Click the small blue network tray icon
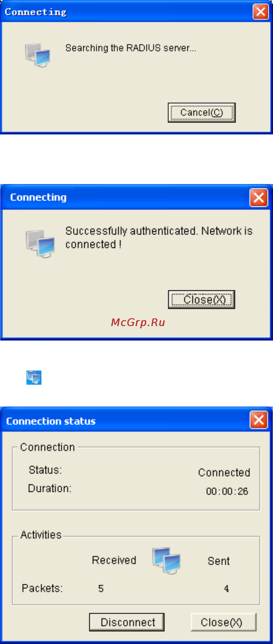 34,378
